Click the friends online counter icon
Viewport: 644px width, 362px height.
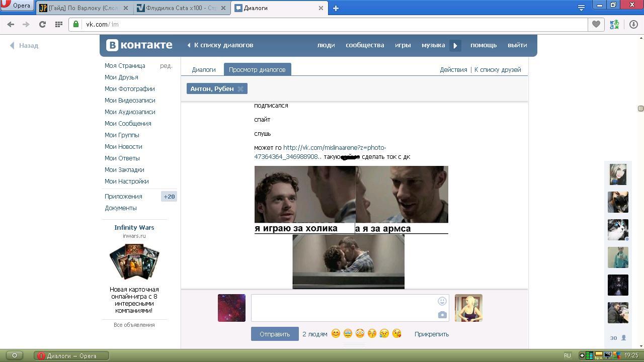tap(618, 338)
